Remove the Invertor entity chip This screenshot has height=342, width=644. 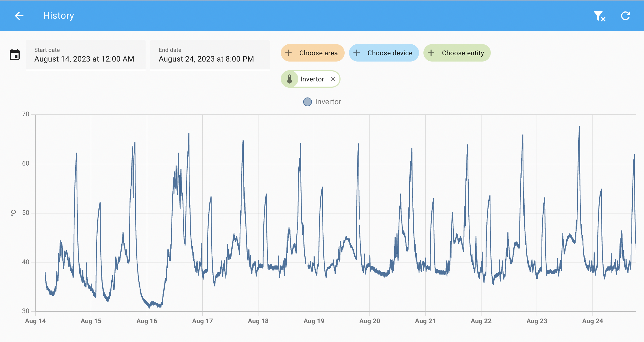click(x=333, y=79)
